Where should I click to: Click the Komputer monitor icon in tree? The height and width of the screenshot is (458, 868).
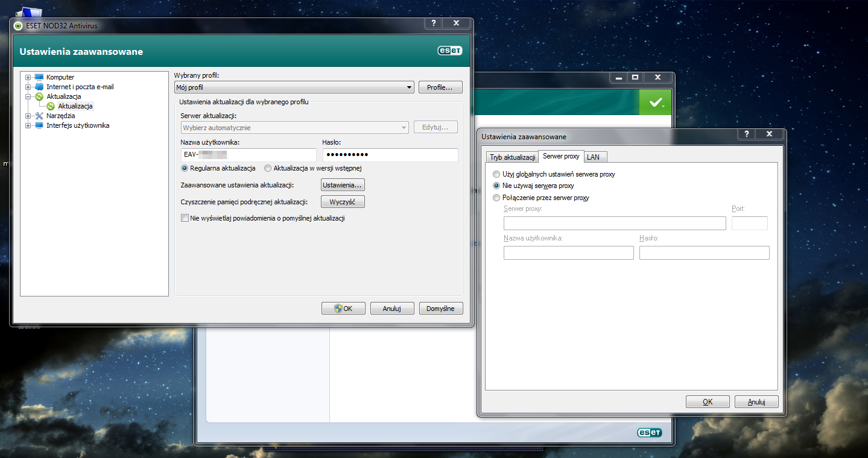[39, 77]
